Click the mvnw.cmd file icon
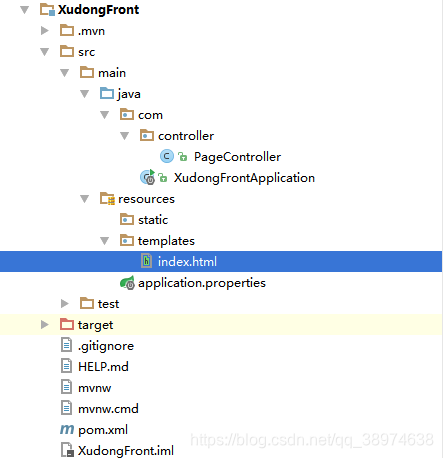443x458 pixels. (x=66, y=408)
